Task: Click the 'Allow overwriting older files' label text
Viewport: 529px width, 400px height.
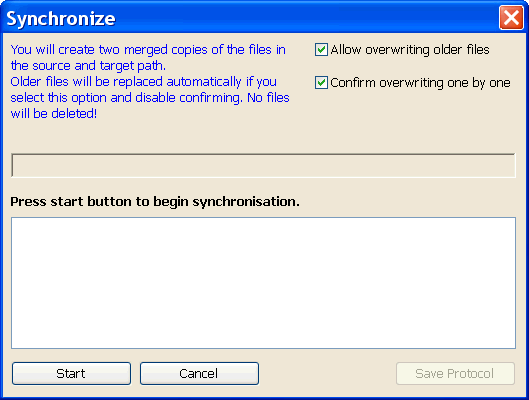Action: coord(410,50)
